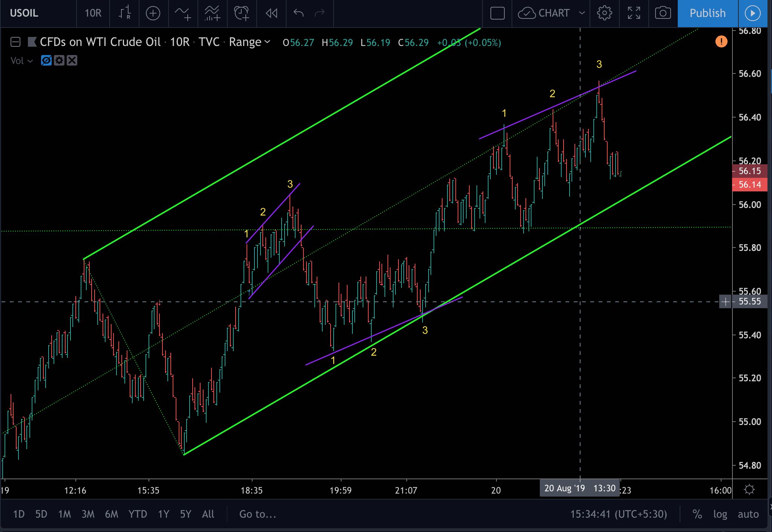
Task: Open the Range chart type dropdown
Action: point(250,42)
